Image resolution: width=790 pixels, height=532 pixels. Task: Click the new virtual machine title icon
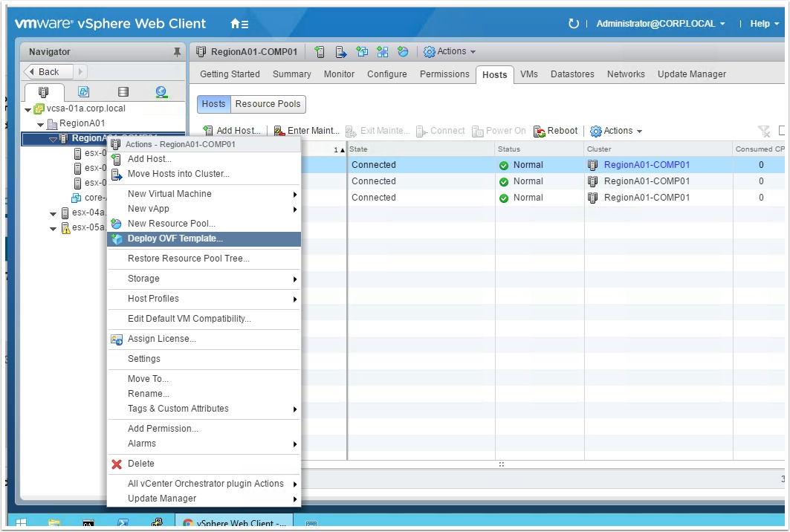click(x=362, y=51)
